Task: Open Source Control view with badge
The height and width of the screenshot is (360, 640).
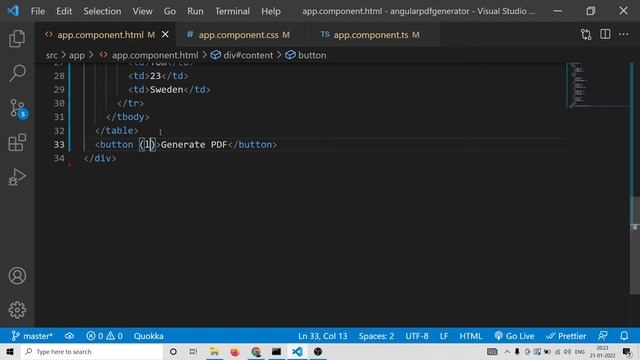Action: click(18, 108)
